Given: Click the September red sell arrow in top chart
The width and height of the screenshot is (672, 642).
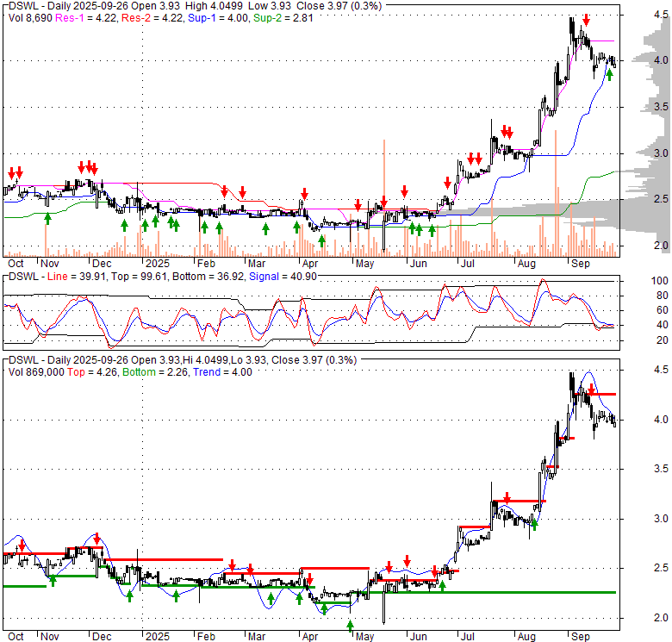Looking at the screenshot, I should tap(587, 19).
